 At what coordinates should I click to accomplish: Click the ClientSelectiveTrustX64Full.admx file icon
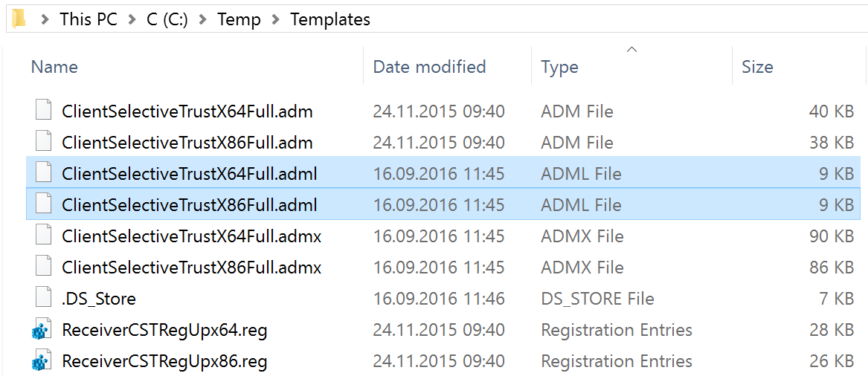[x=44, y=236]
